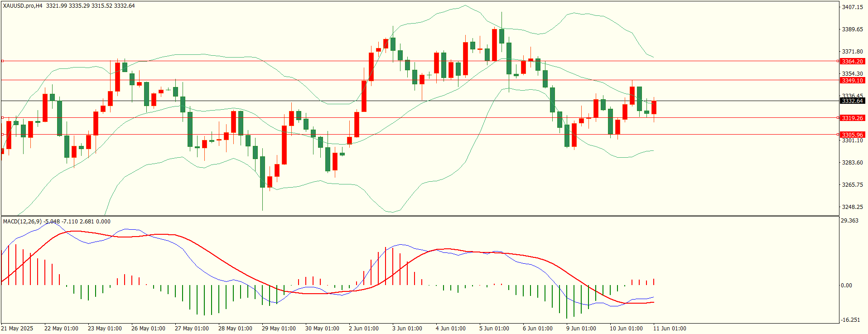Screen dimensions: 868x334
Task: Select the 3305.96 horizontal line's left handle
Action: coord(2,134)
